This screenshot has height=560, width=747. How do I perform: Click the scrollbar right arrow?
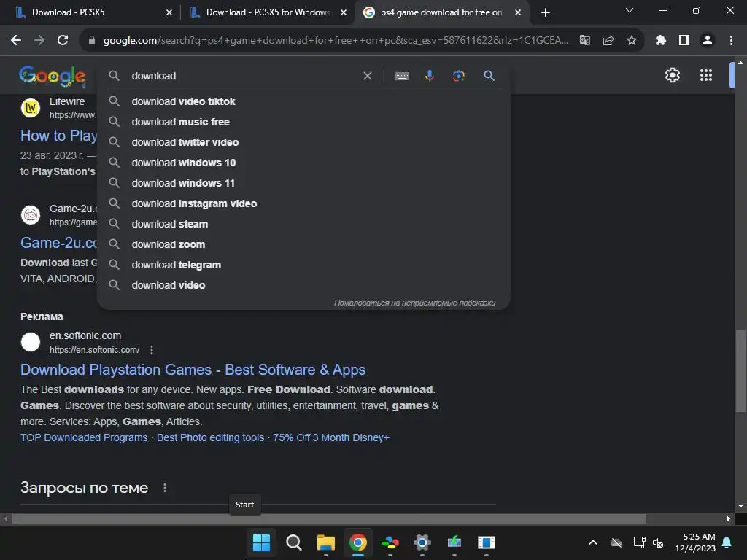tap(729, 518)
